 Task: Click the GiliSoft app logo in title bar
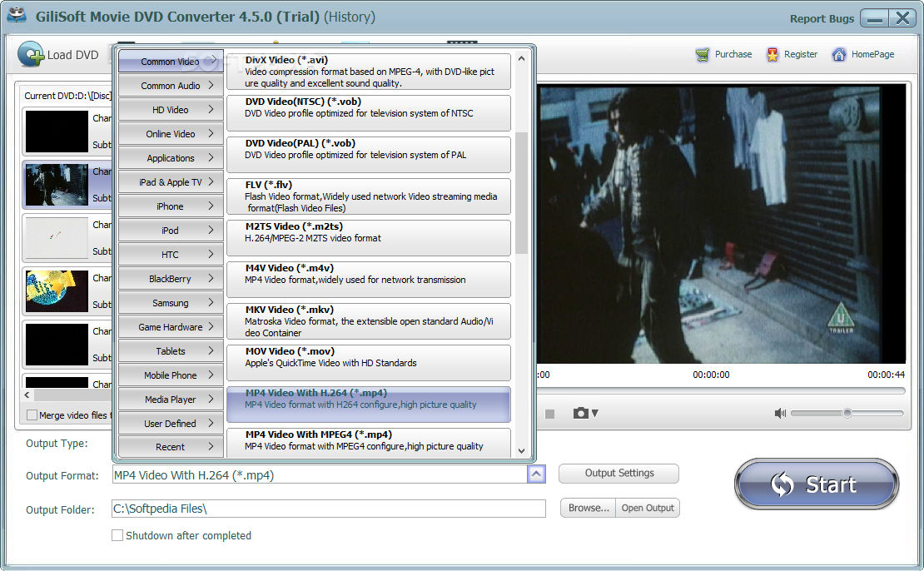[x=17, y=15]
